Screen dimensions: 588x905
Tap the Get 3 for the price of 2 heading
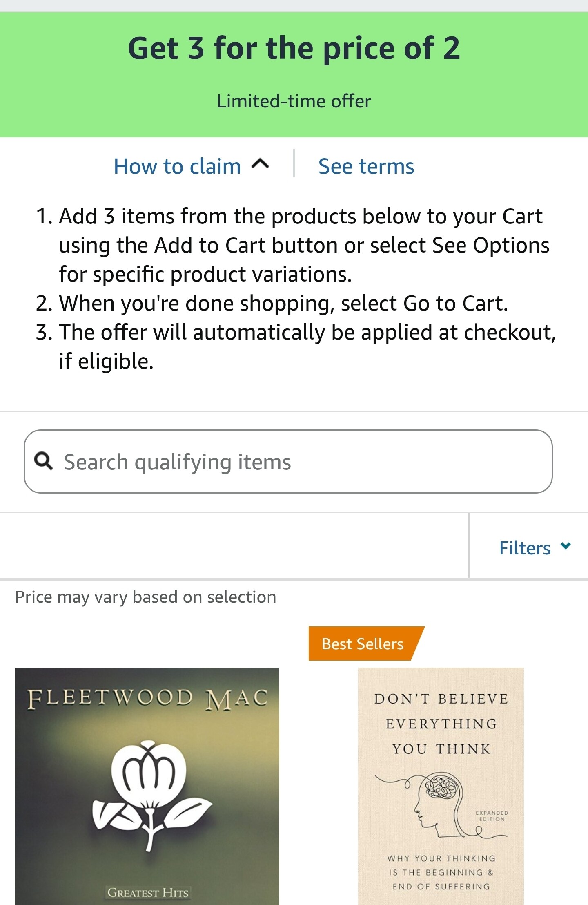coord(294,48)
